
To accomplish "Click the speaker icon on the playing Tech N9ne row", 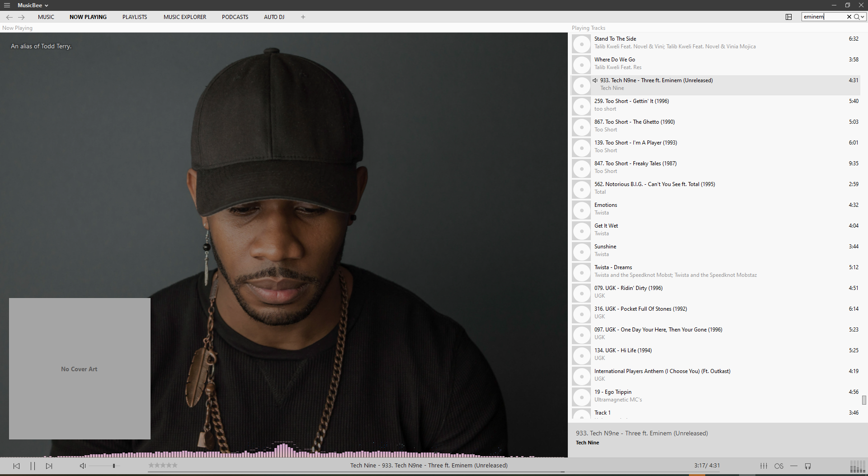I will [595, 80].
